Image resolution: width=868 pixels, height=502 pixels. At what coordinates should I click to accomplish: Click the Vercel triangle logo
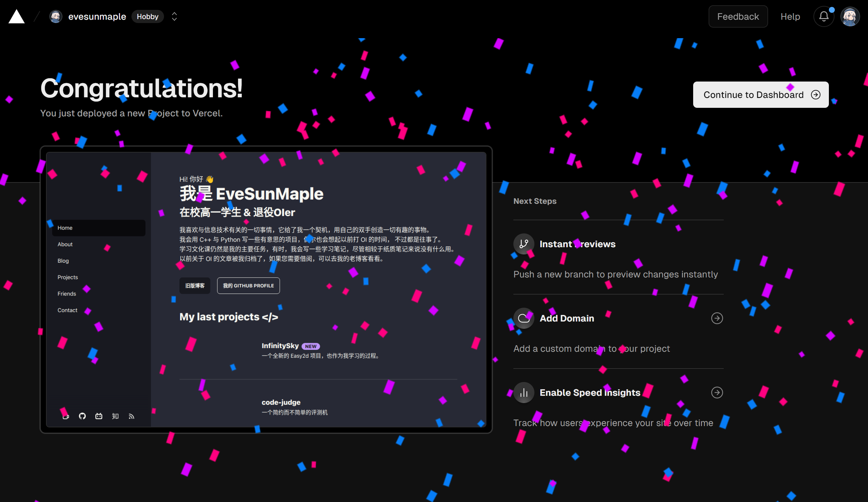(16, 16)
